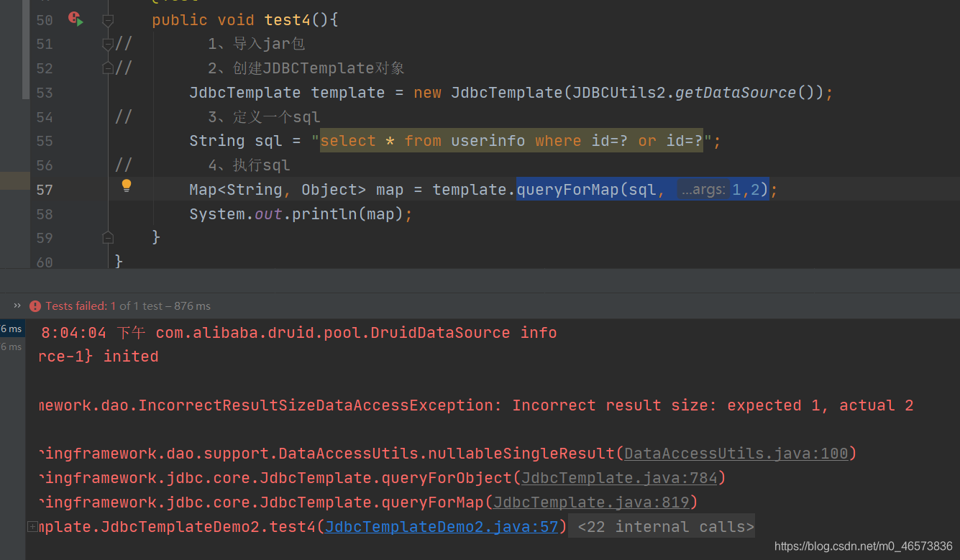
Task: Click line number 55 in the gutter
Action: tap(45, 141)
